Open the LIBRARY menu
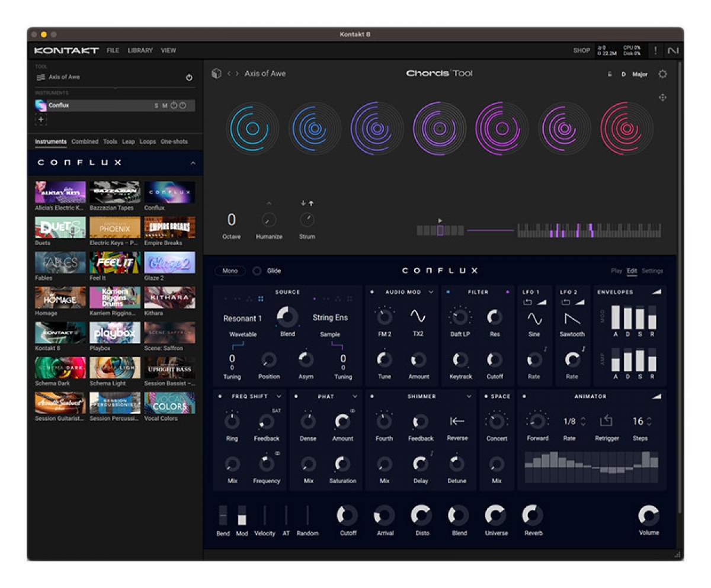The width and height of the screenshot is (711, 588). coord(140,50)
